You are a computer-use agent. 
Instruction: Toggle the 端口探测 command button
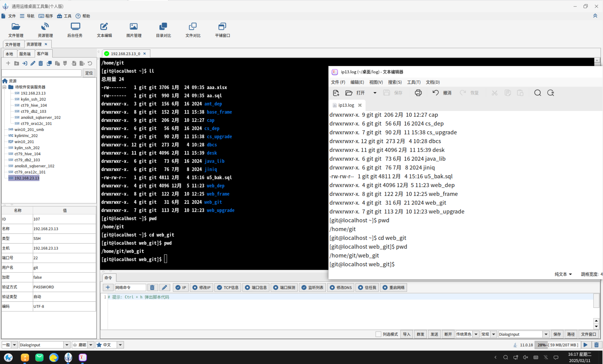pyautogui.click(x=284, y=287)
